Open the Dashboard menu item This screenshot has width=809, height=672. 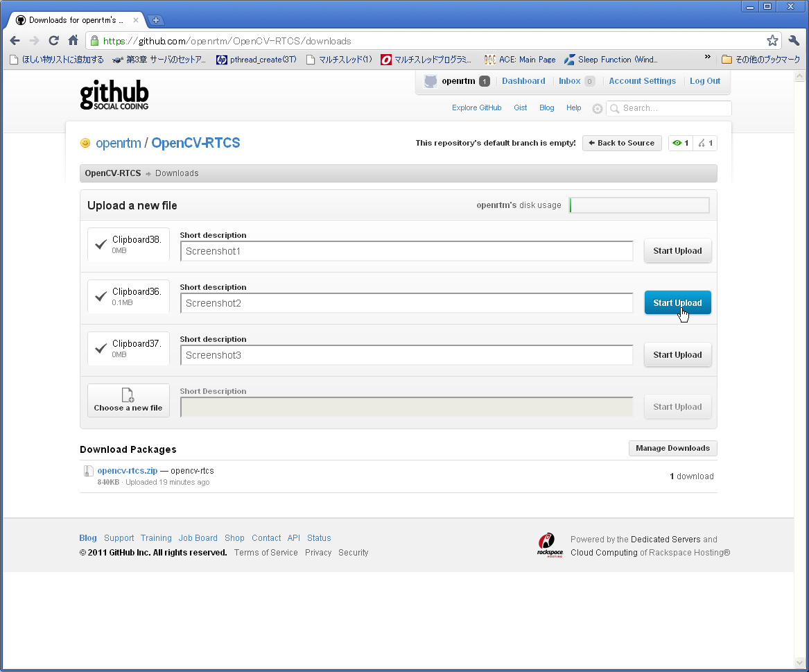pos(523,81)
